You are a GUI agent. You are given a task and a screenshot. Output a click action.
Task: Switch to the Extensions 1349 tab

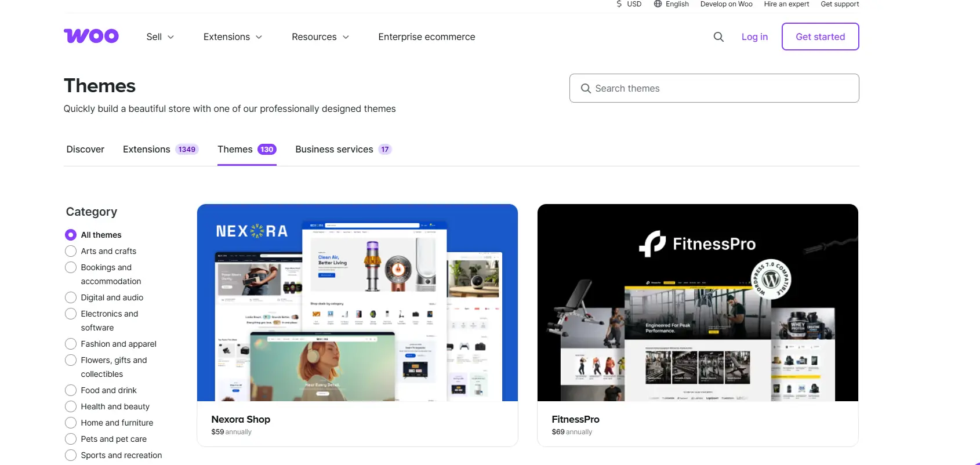(161, 149)
